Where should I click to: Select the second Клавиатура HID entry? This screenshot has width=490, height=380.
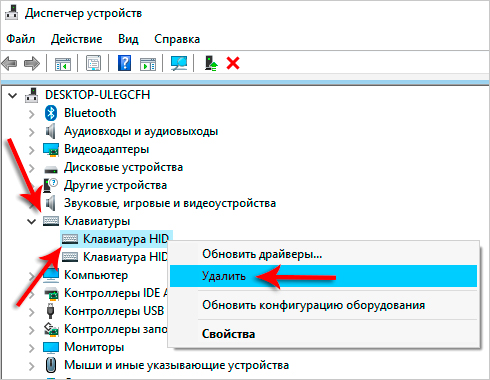[125, 257]
